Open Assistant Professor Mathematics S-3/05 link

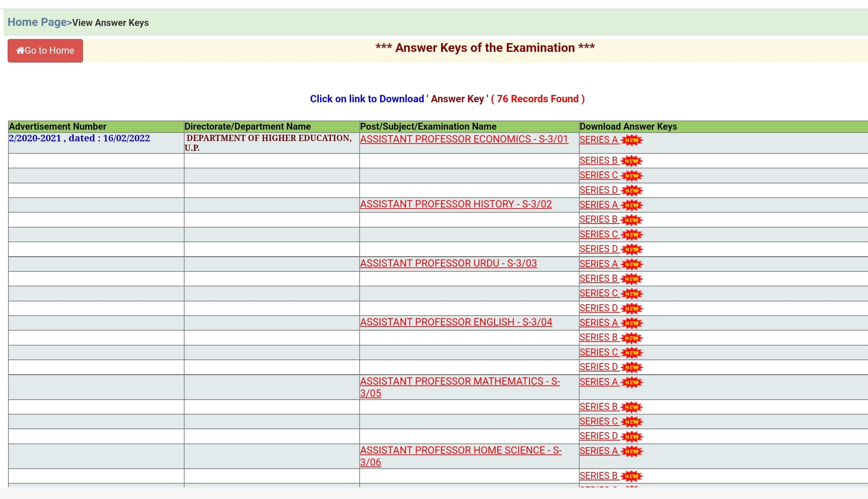pos(459,382)
